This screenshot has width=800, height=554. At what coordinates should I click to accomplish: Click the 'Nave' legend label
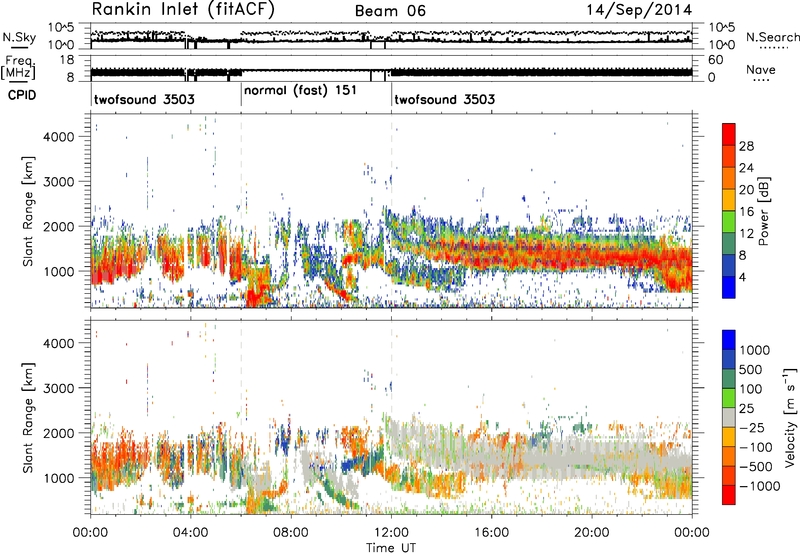(761, 69)
